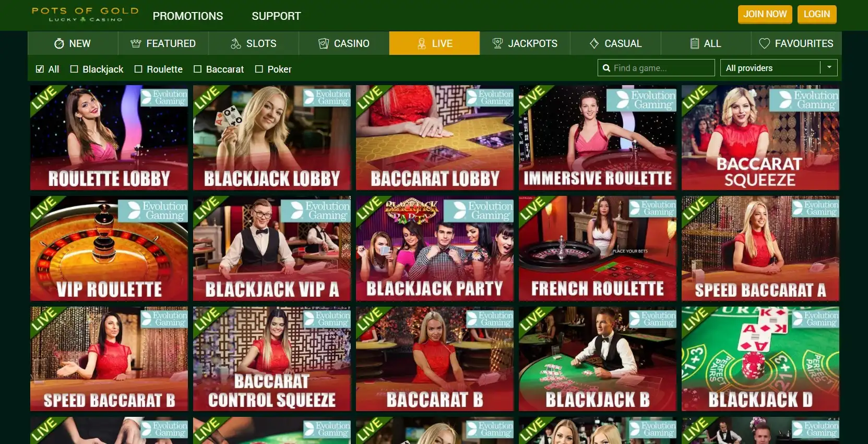Viewport: 868px width, 444px height.
Task: Click the SLOTS cherries icon
Action: click(x=236, y=43)
